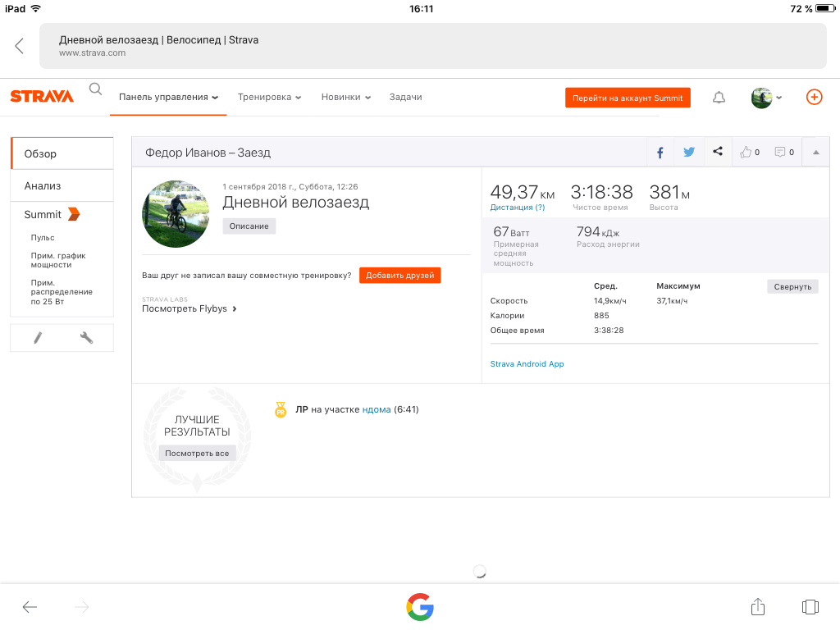Expand the Панель управления dropdown menu
840x630 pixels.
click(x=168, y=97)
